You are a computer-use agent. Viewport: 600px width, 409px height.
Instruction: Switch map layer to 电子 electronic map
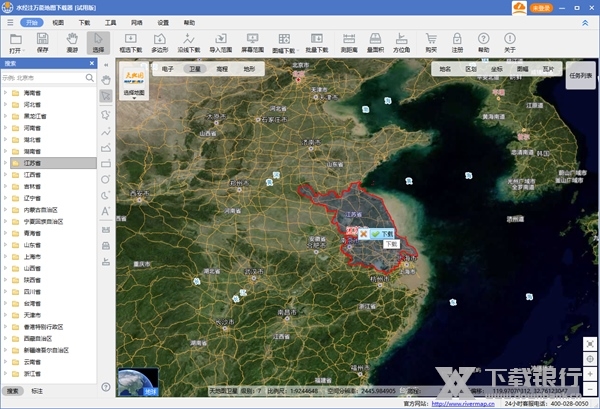[168, 70]
